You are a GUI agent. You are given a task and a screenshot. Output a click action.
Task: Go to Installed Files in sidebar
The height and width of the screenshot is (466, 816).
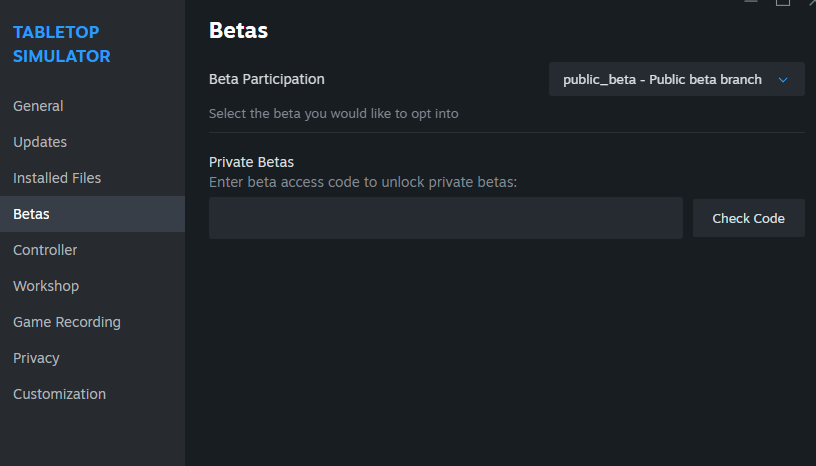(x=57, y=178)
